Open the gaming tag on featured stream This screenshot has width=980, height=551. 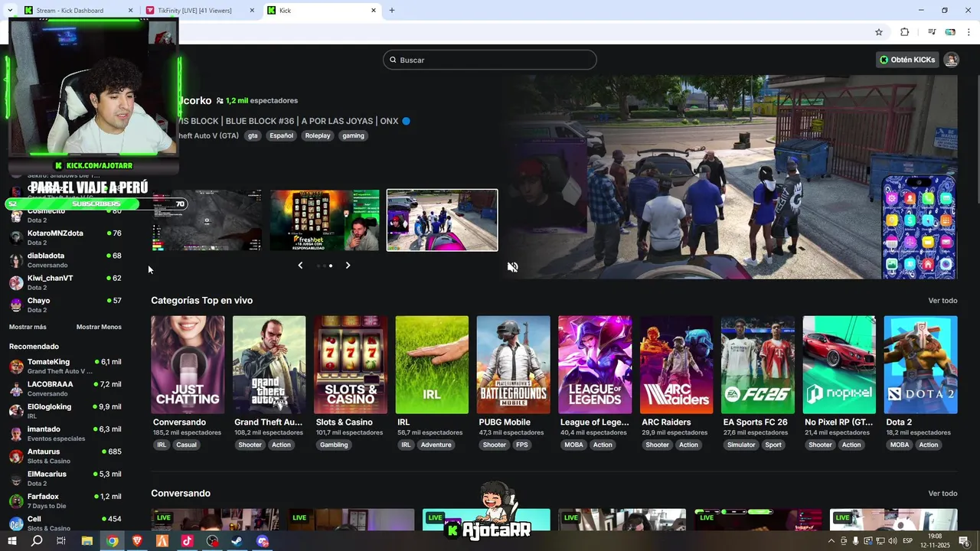click(x=353, y=135)
